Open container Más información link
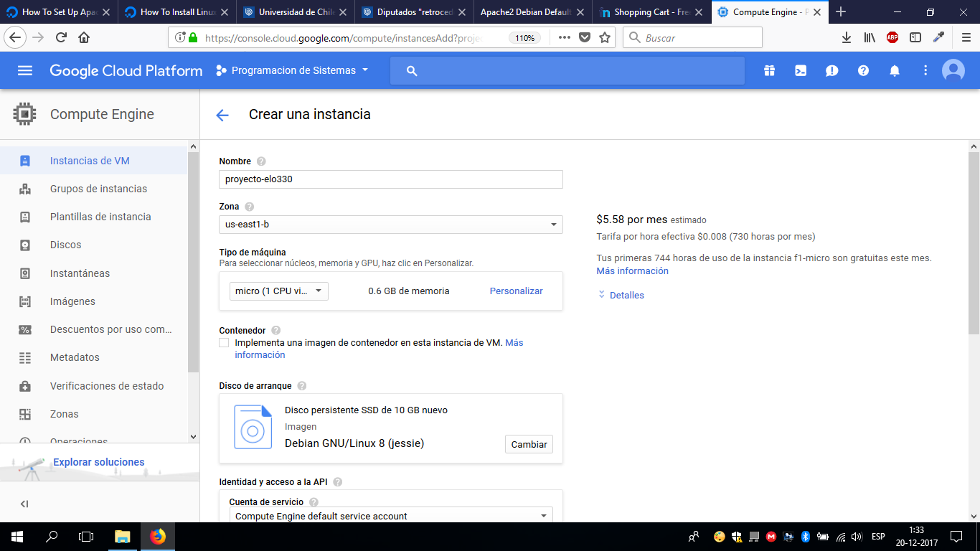The height and width of the screenshot is (551, 980). click(x=379, y=349)
